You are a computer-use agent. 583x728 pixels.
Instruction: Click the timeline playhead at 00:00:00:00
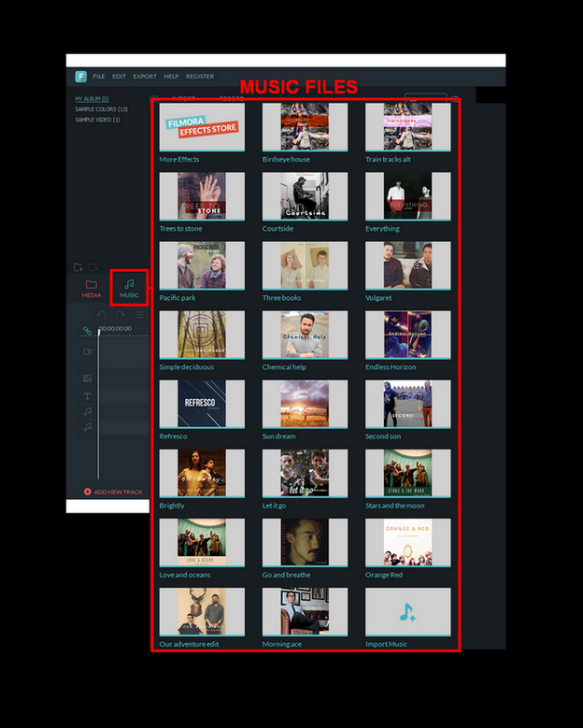pyautogui.click(x=98, y=332)
